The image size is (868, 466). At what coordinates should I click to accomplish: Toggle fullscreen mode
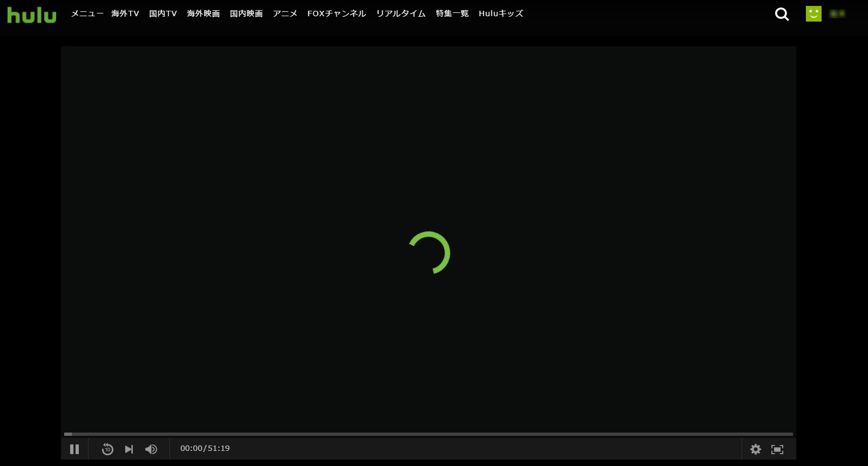point(777,449)
